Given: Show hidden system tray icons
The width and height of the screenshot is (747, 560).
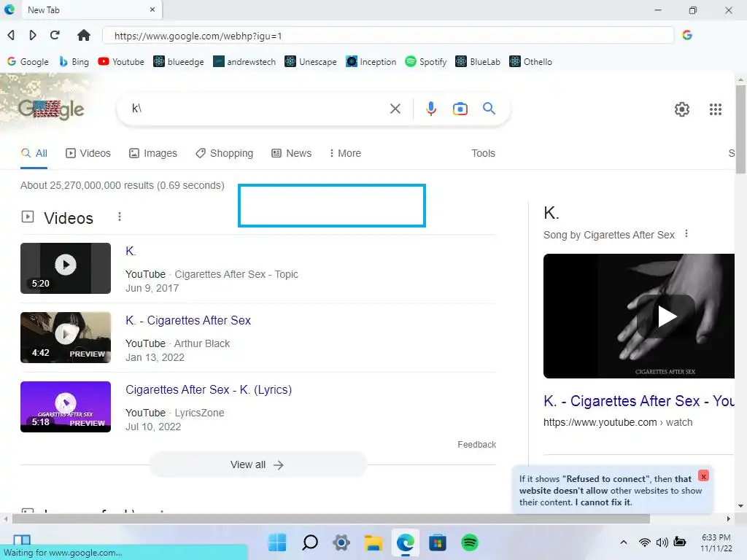Looking at the screenshot, I should click(623, 542).
